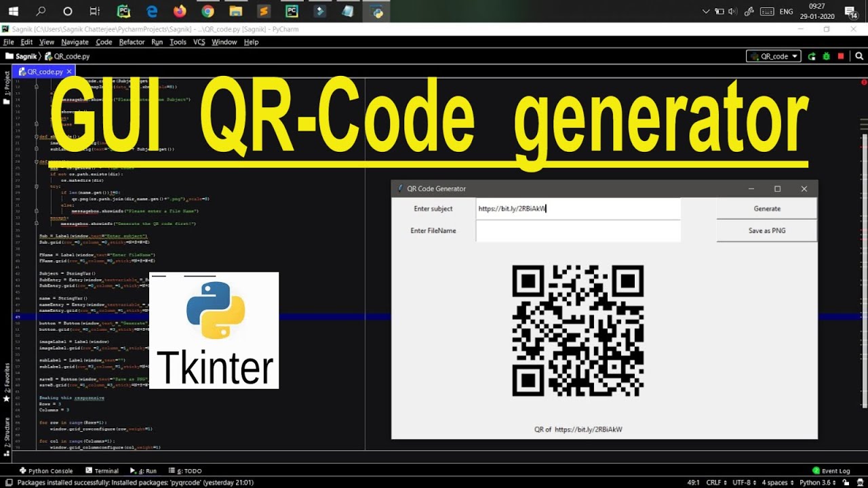Open Sublime Text from the taskbar
The width and height of the screenshot is (868, 488).
click(x=263, y=12)
